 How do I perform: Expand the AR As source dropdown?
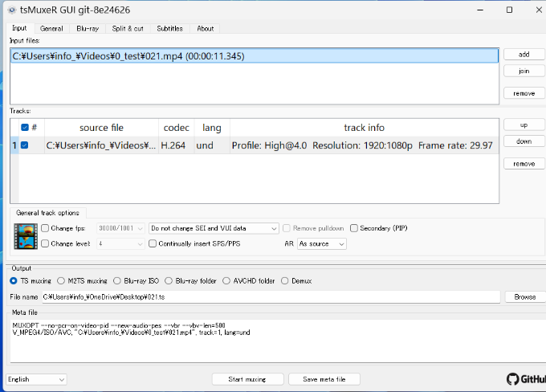click(321, 243)
